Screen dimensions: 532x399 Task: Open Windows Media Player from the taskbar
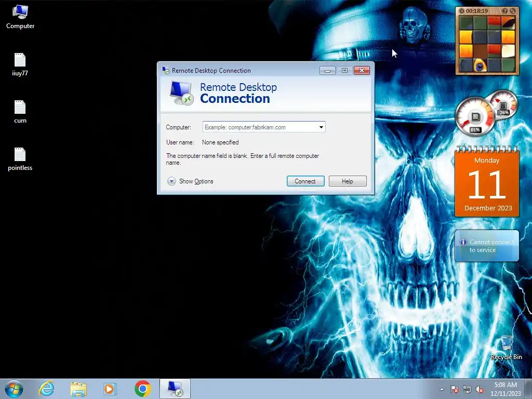pos(110,389)
